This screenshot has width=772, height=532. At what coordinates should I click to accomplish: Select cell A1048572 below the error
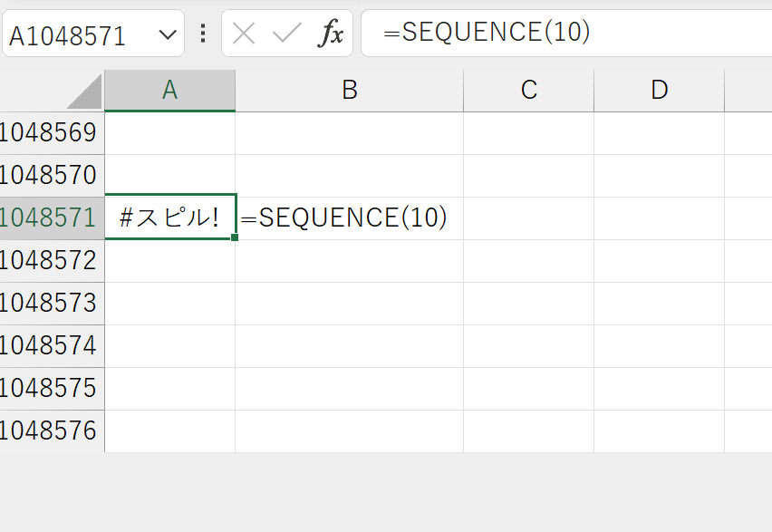[169, 261]
